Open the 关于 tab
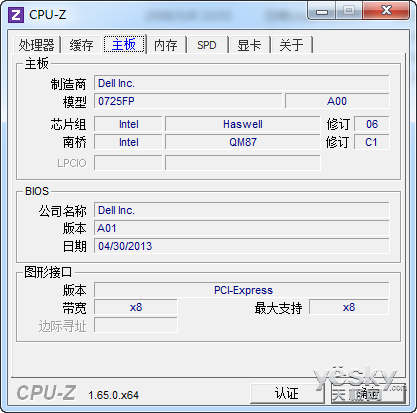417x413 pixels. 292,45
